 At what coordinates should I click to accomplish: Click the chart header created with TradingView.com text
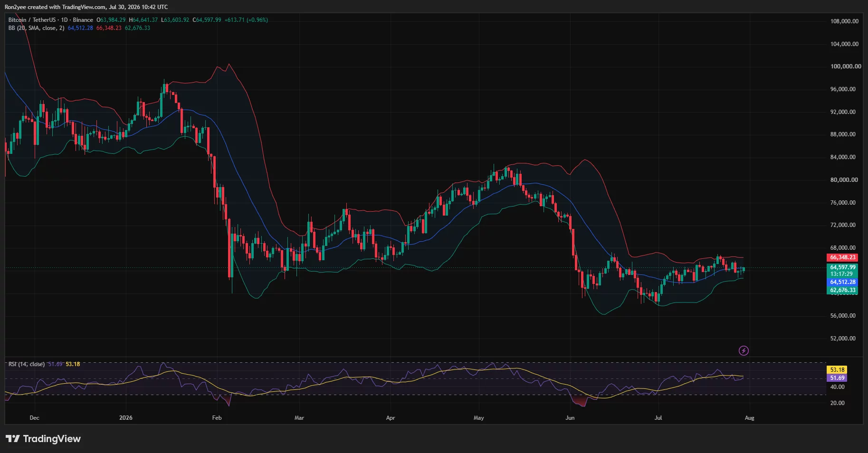click(x=86, y=7)
